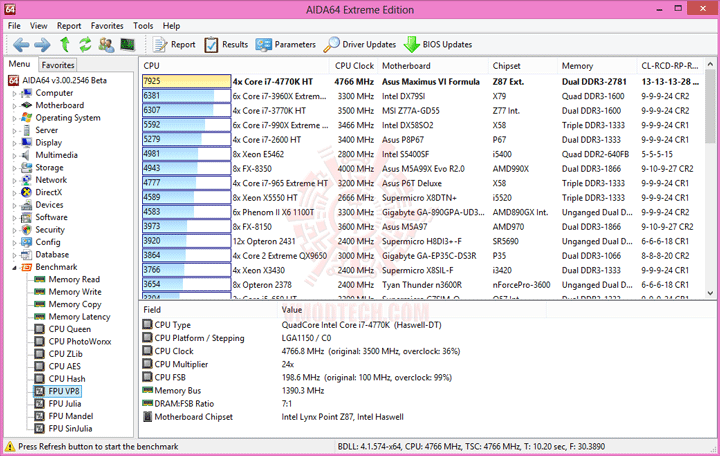Select the CPU ZLib benchmark
Screen dimensions: 720x456
[65, 354]
